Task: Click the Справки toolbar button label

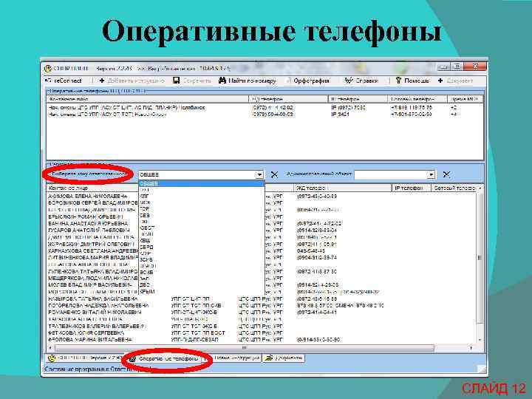Action: click(366, 81)
